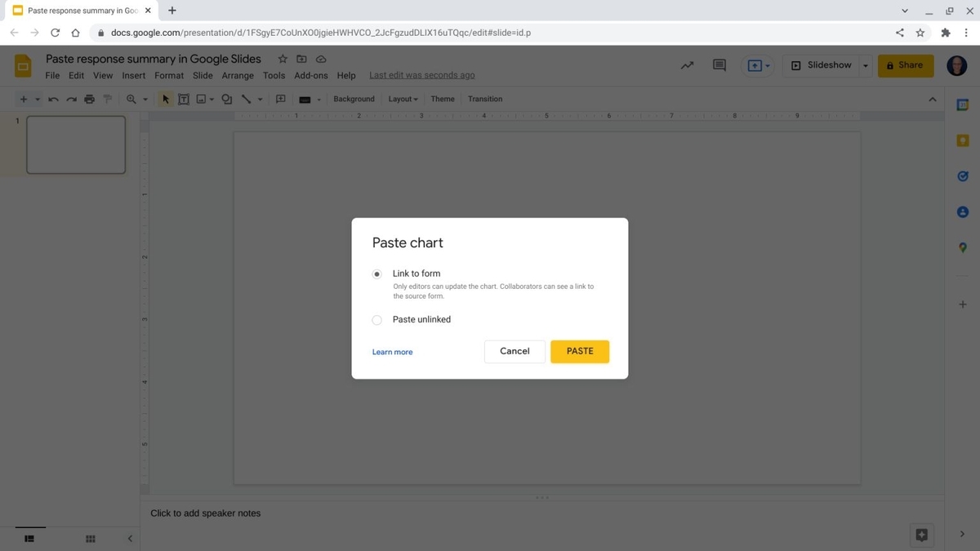
Task: Select the Link to form radio button
Action: point(376,273)
